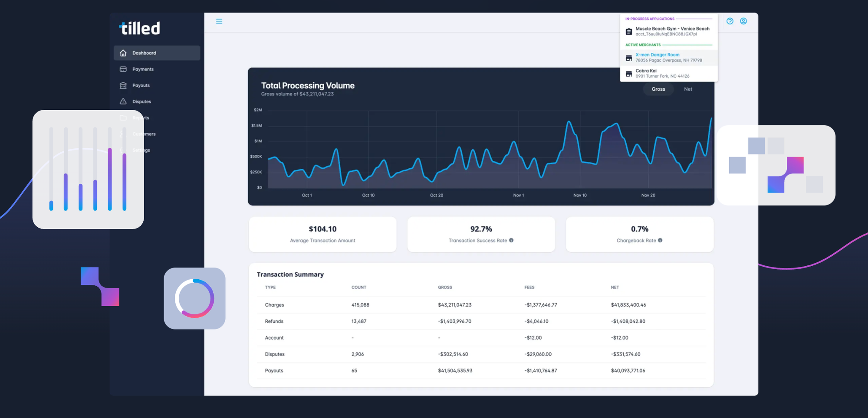Click the Oct 1 chart axis label
Image resolution: width=868 pixels, height=418 pixels.
click(307, 195)
